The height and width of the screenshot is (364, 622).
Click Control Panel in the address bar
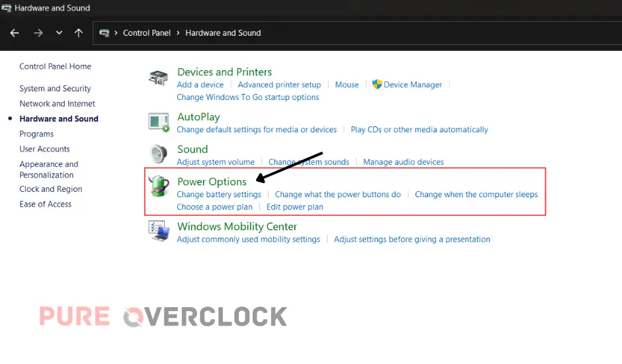[x=146, y=33]
